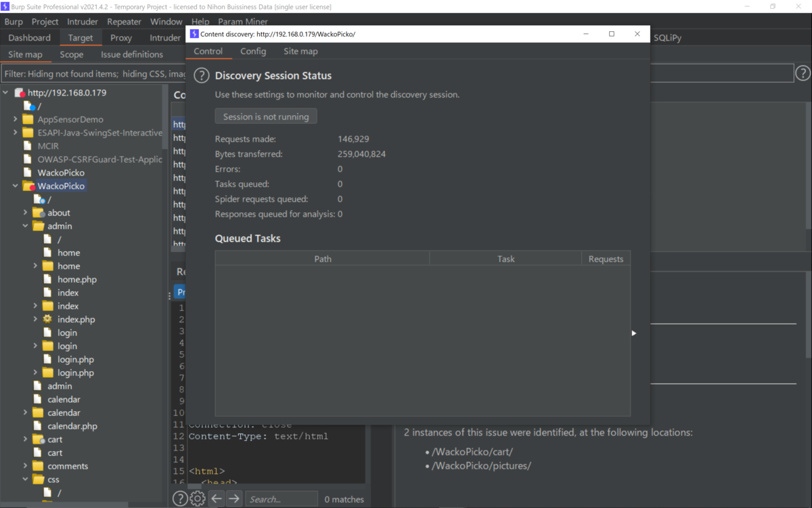The width and height of the screenshot is (812, 508).
Task: Open the Issue definitions sub-tab
Action: (x=132, y=55)
